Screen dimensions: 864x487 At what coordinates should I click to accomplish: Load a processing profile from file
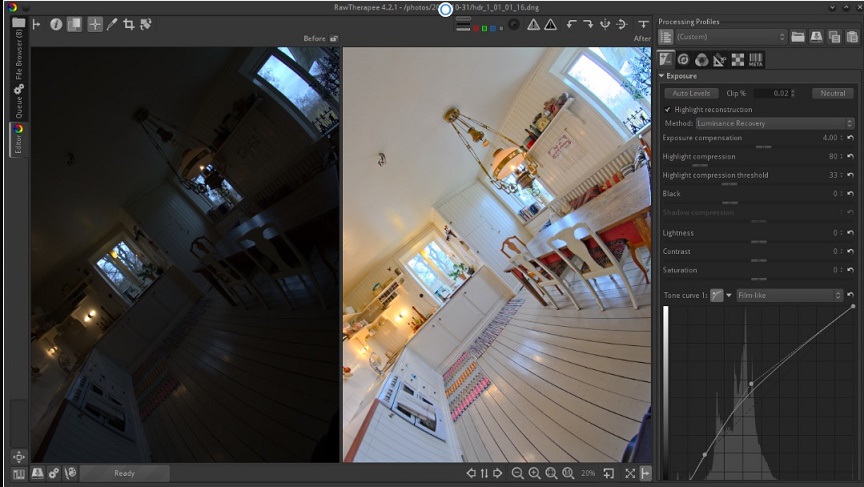click(798, 37)
